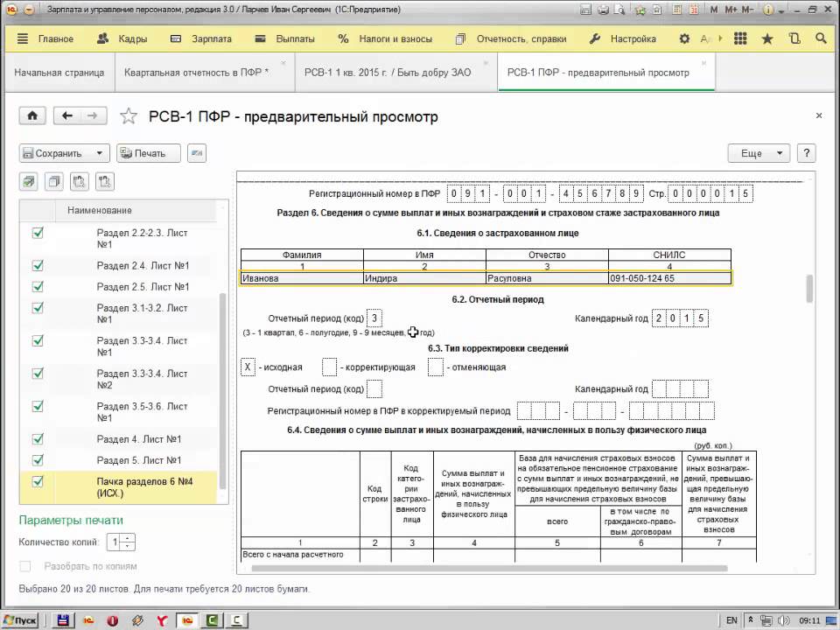Viewport: 840px width, 630px height.
Task: Navigate forward with right arrow button
Action: pyautogui.click(x=94, y=115)
